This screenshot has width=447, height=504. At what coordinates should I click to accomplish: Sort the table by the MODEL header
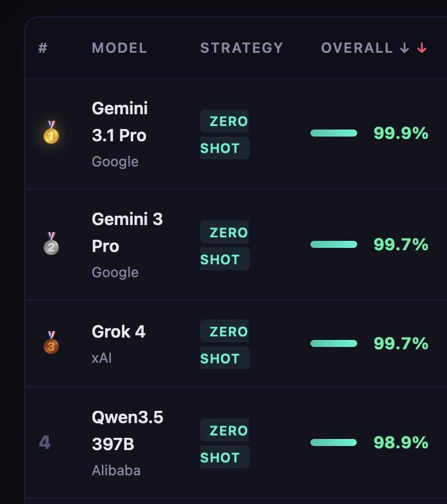(x=119, y=48)
